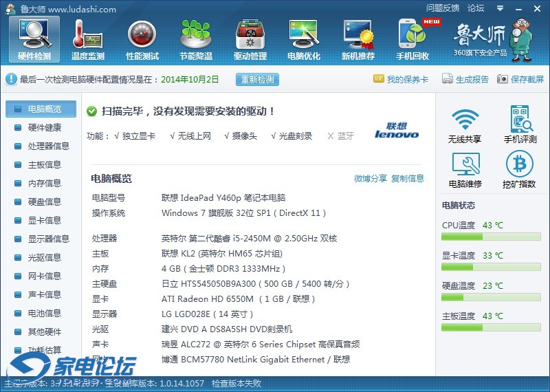Open the title bar dropdown menu arrow

click(500, 8)
